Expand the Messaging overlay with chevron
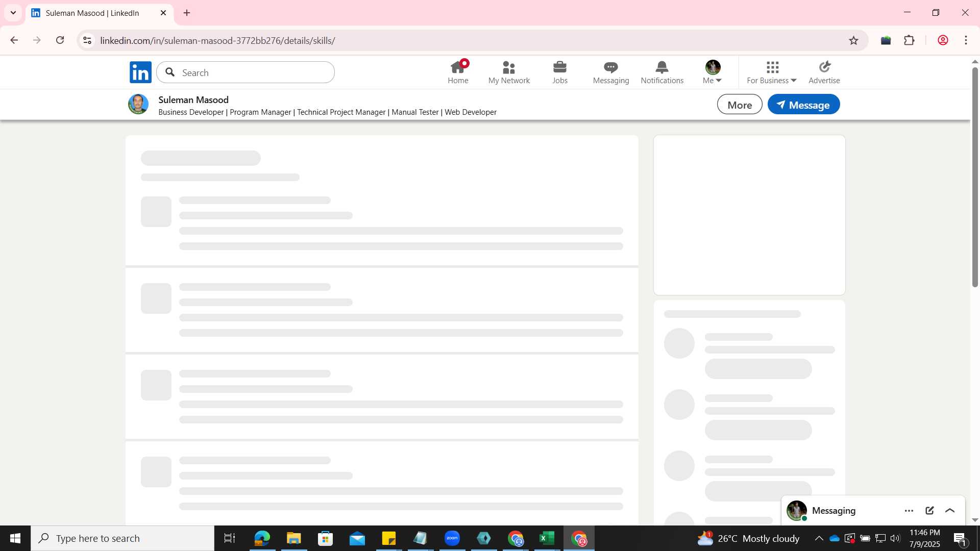Image resolution: width=980 pixels, height=551 pixels. click(x=950, y=511)
